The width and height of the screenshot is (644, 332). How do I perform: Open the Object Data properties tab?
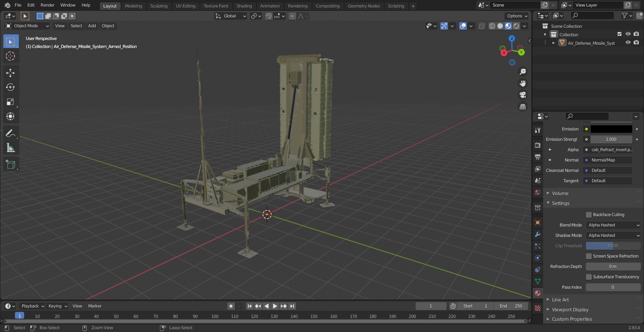coord(537,281)
